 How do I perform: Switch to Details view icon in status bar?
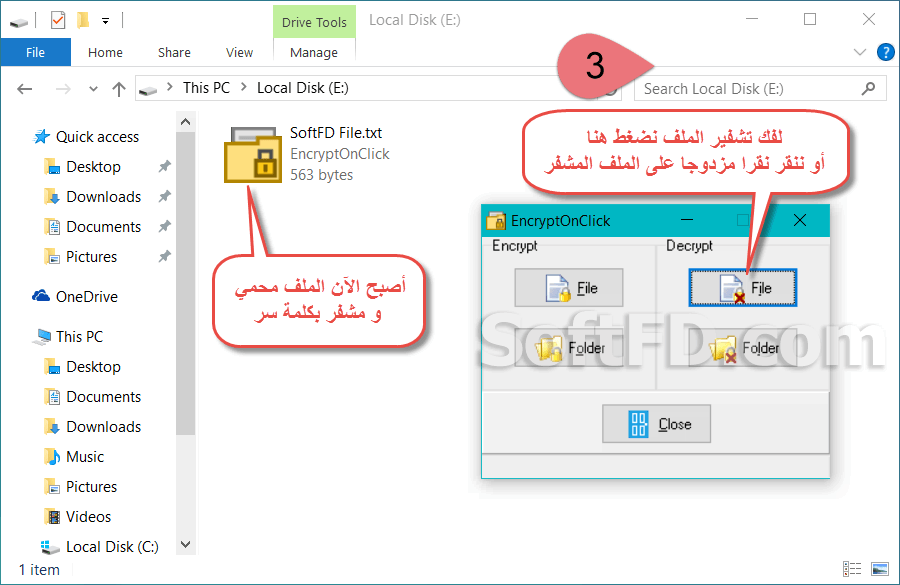pyautogui.click(x=852, y=569)
